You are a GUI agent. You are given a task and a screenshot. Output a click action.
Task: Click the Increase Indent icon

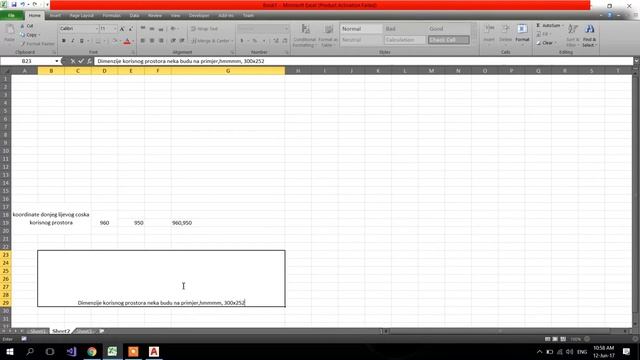tap(182, 41)
